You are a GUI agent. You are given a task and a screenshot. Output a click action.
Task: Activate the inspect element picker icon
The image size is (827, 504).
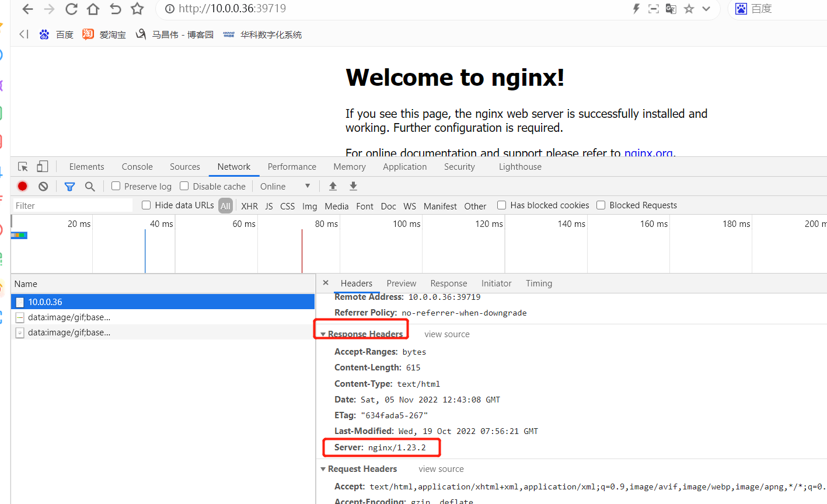(x=23, y=167)
